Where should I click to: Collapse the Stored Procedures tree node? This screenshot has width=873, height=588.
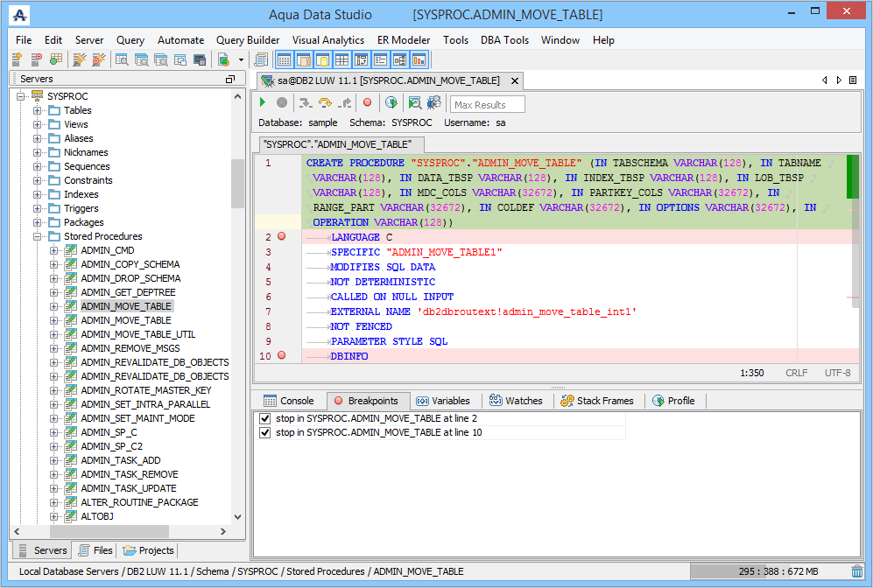pos(38,236)
